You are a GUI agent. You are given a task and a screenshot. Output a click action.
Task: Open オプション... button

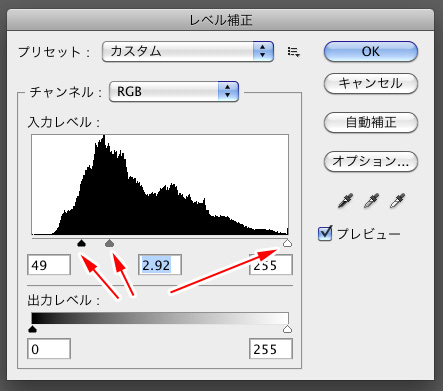(x=371, y=161)
